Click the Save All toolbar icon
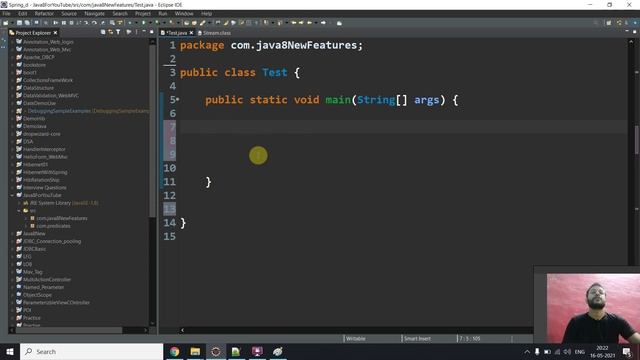Viewport: 640px width, 360px height. [27, 23]
